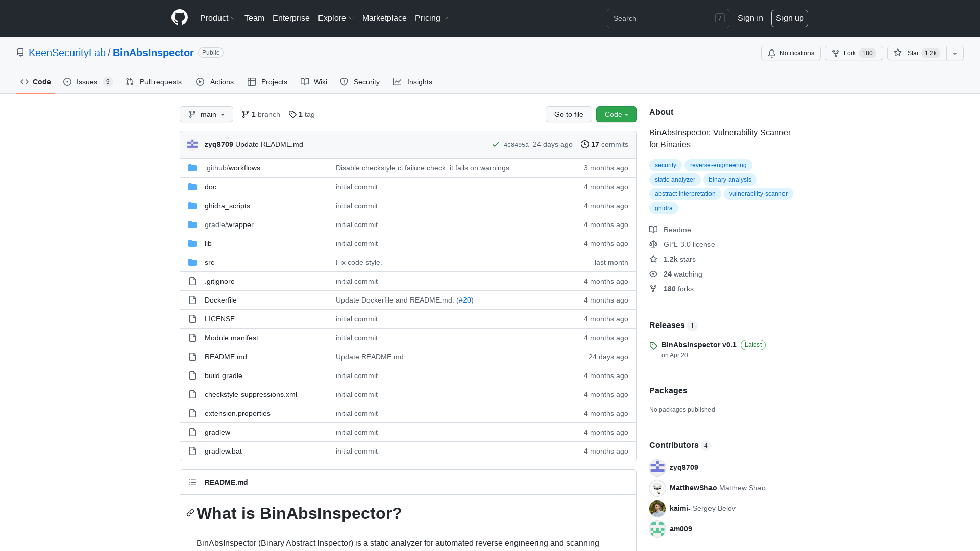This screenshot has height=551, width=980.
Task: Switch to the Code tab
Action: tap(36, 82)
